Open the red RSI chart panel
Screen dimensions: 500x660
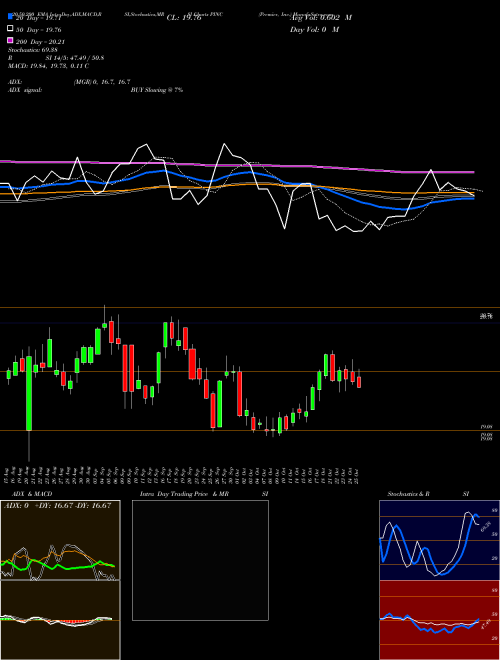point(439,620)
